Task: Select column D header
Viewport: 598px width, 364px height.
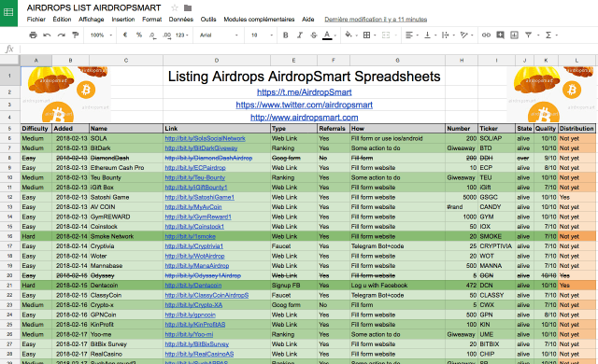Action: click(x=217, y=60)
